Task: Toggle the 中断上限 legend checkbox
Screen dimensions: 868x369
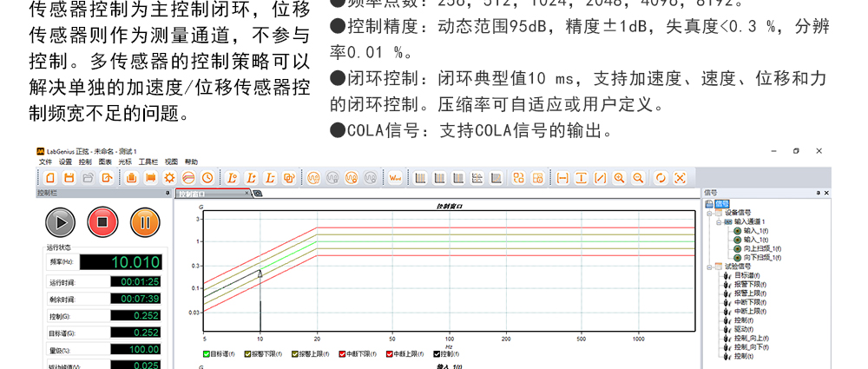Action: click(389, 353)
